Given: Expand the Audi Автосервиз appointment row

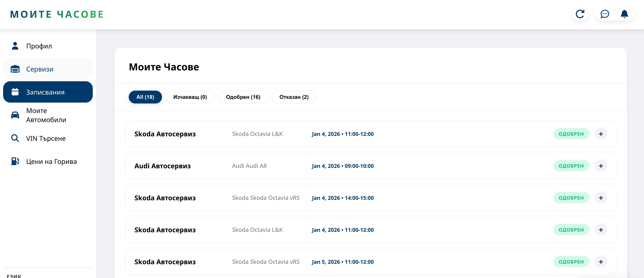Looking at the screenshot, I should pyautogui.click(x=601, y=166).
